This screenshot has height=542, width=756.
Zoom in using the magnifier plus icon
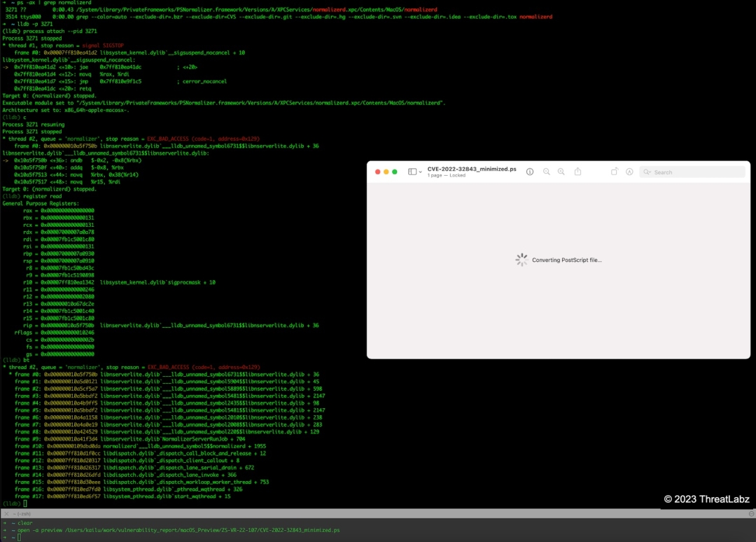click(561, 172)
